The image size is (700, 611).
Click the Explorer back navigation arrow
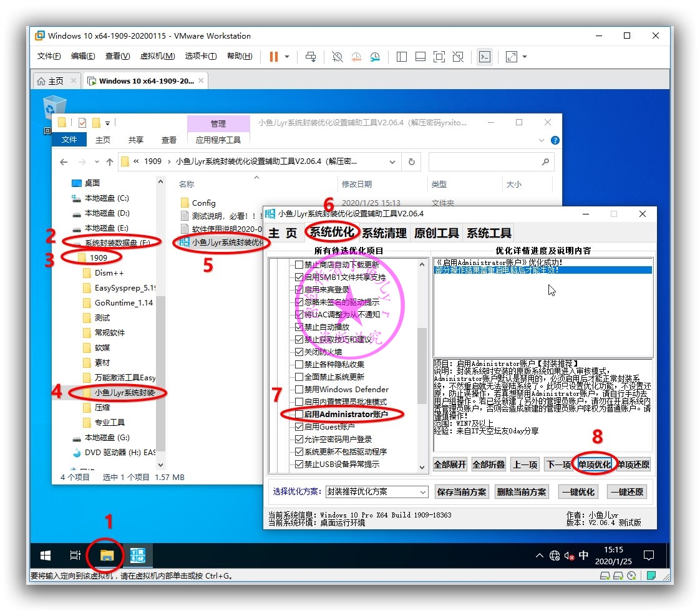(x=64, y=162)
